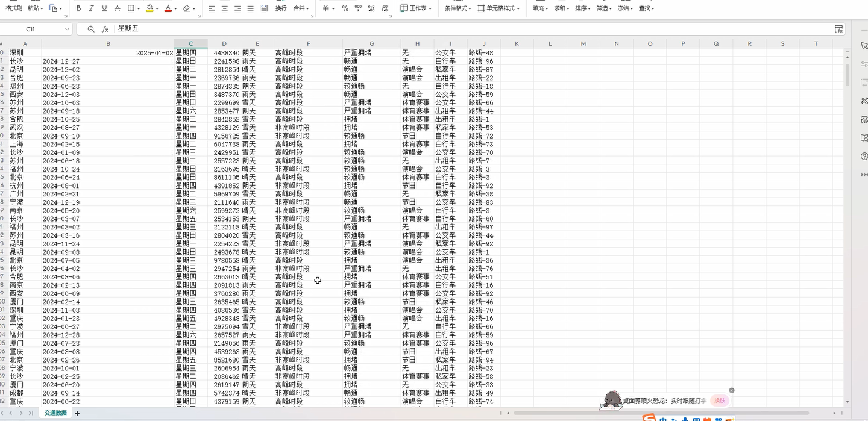Click cell with date 2025-01-02
This screenshot has height=421, width=868.
108,53
